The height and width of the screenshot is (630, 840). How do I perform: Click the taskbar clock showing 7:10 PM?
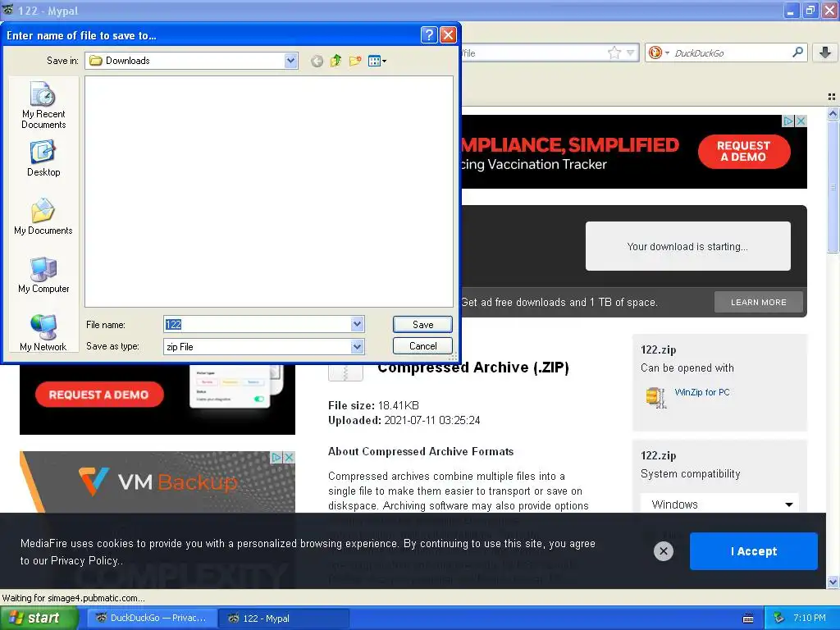pos(810,618)
